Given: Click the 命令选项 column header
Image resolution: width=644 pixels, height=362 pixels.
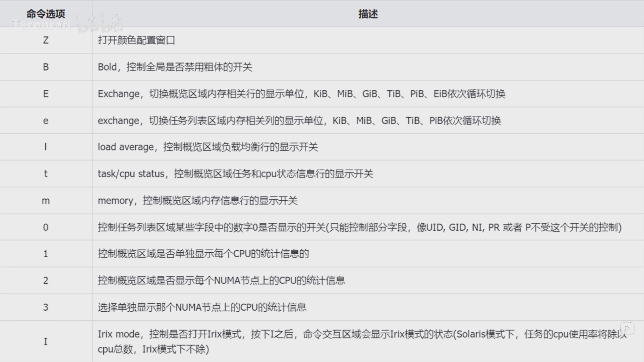Looking at the screenshot, I should [x=46, y=14].
